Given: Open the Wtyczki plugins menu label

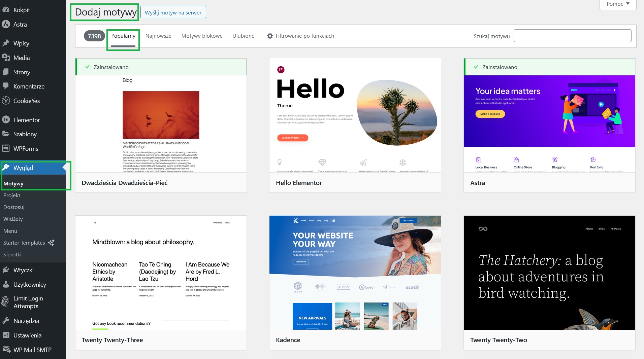Looking at the screenshot, I should coord(24,270).
